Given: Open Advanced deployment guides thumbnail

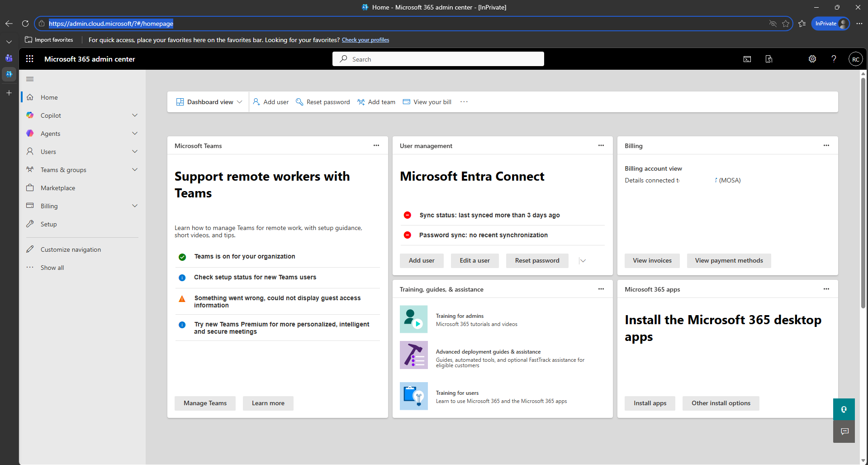Looking at the screenshot, I should point(414,355).
